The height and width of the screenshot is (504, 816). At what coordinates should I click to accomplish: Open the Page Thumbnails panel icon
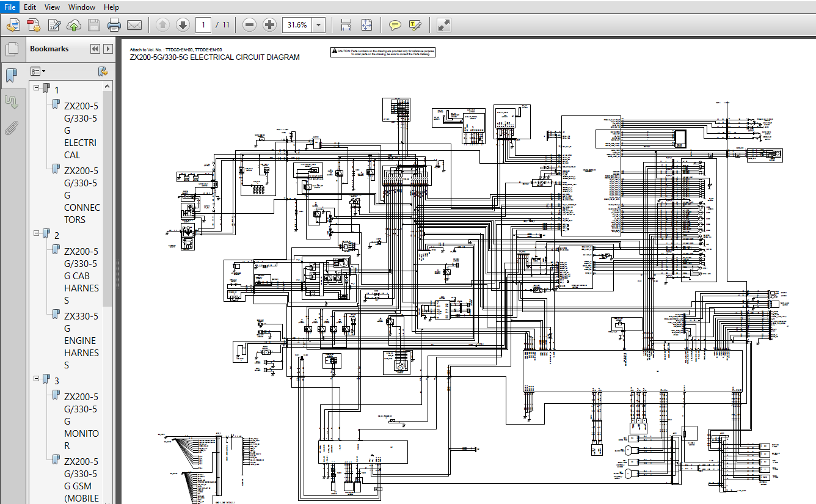11,50
